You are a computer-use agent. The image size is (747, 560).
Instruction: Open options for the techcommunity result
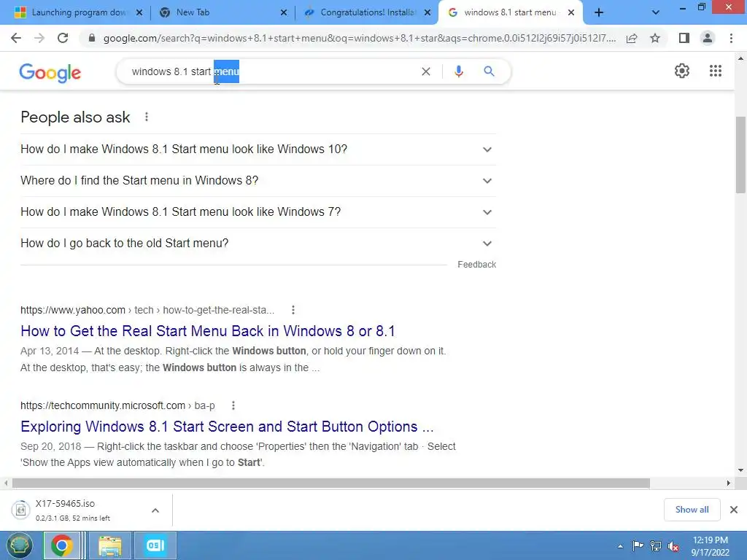pos(233,405)
